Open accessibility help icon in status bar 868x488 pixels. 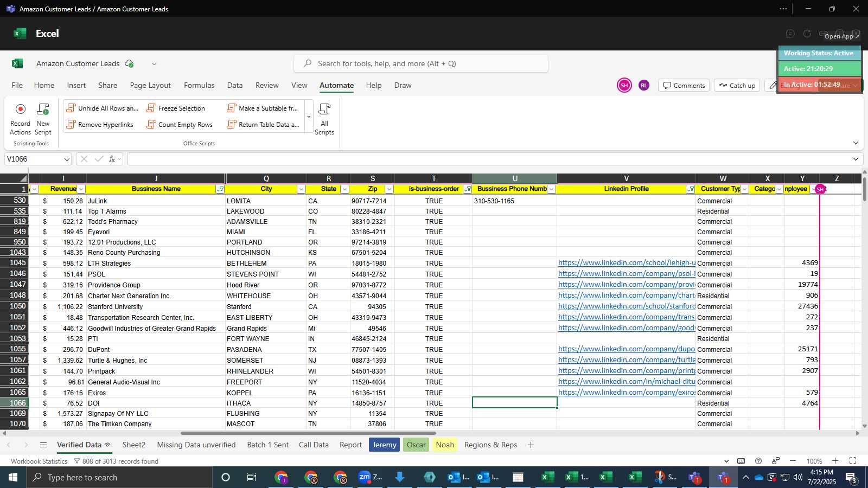tap(758, 461)
